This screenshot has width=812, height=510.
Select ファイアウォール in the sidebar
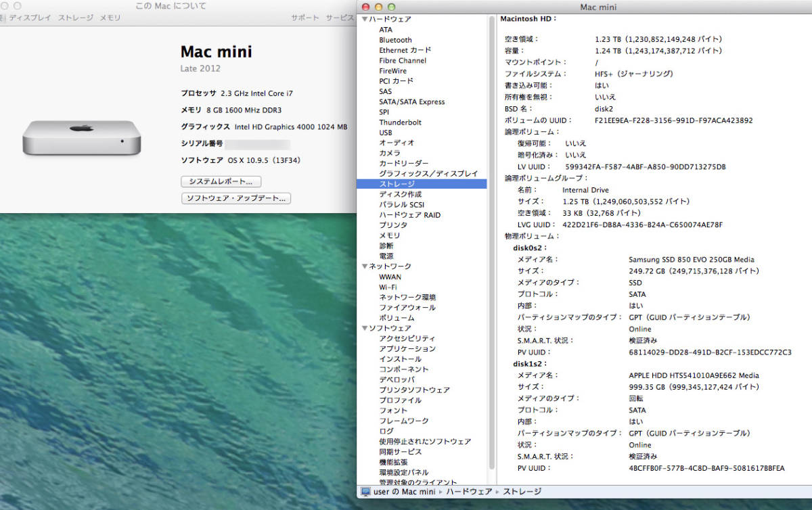[407, 308]
